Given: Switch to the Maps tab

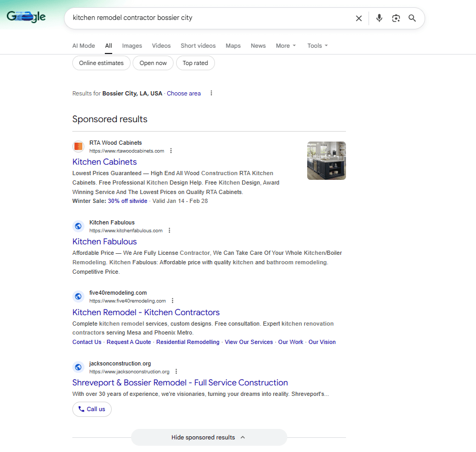Looking at the screenshot, I should pos(233,46).
